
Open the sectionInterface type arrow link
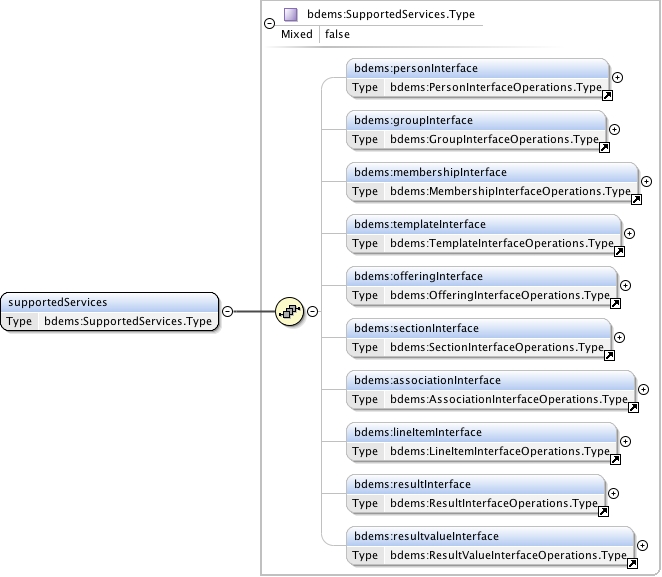609,356
